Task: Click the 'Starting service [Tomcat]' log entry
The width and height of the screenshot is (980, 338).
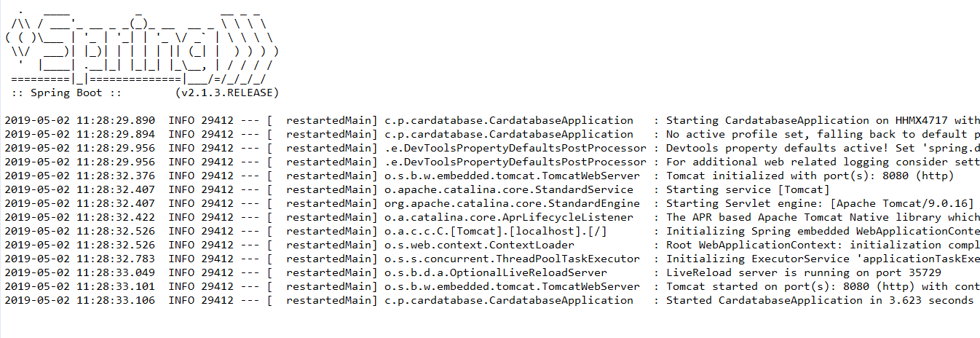Action: coord(748,189)
